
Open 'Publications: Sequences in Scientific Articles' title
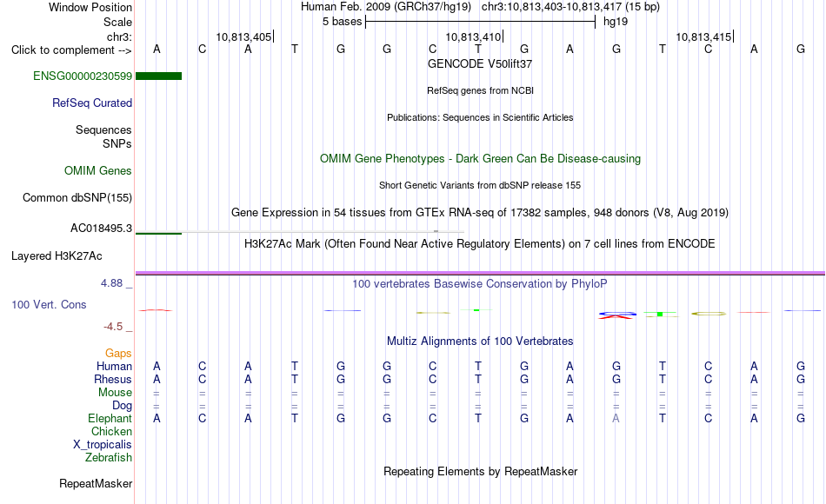point(480,117)
